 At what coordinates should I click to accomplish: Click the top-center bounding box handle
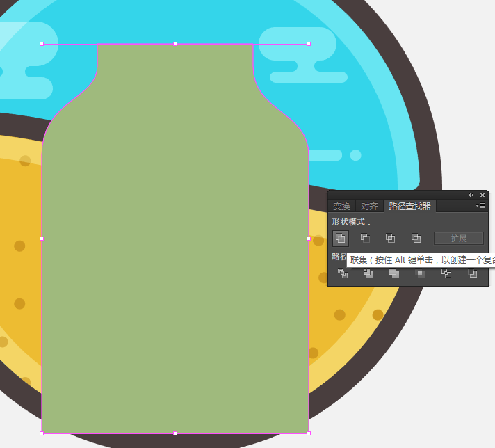[x=175, y=44]
